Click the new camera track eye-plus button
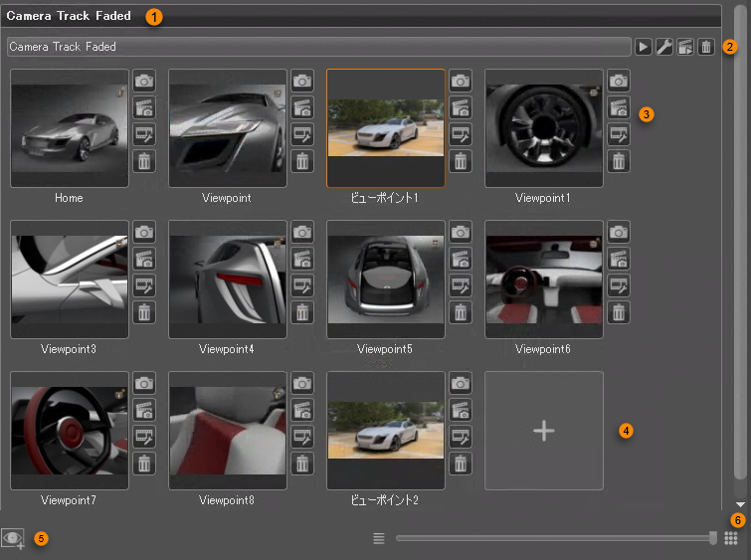751x560 pixels. (14, 538)
